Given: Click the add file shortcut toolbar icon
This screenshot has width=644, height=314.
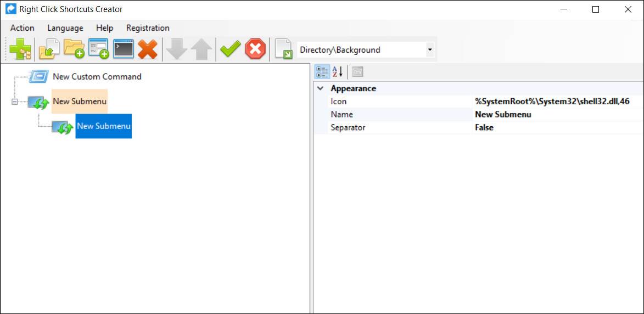Looking at the screenshot, I should 49,49.
